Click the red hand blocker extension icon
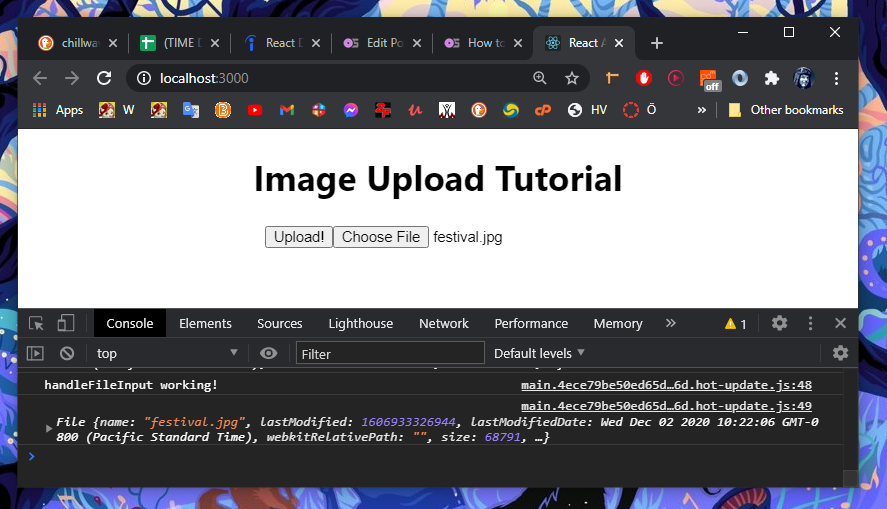 (644, 78)
